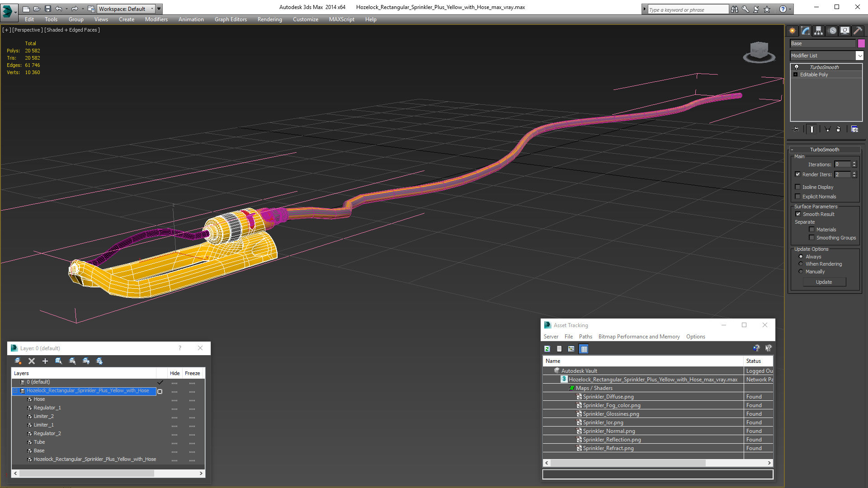
Task: Create a new layer in Layer dialog
Action: (x=18, y=361)
